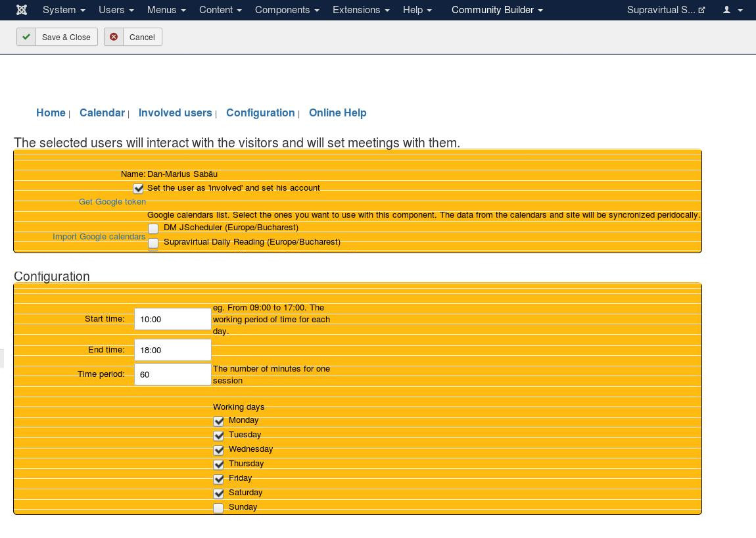
Task: Open the Community Builder dropdown
Action: [497, 10]
